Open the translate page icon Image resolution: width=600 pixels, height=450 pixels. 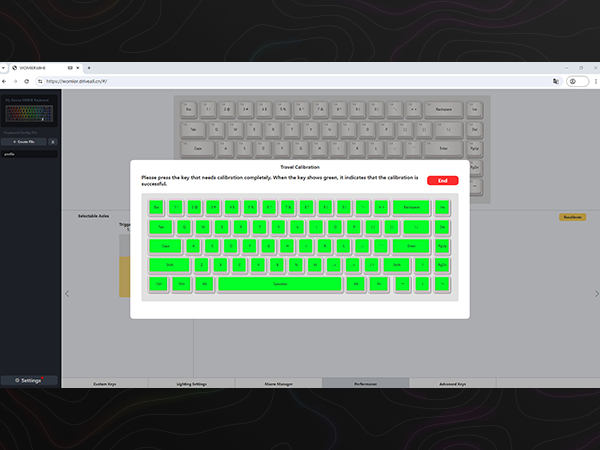(556, 81)
